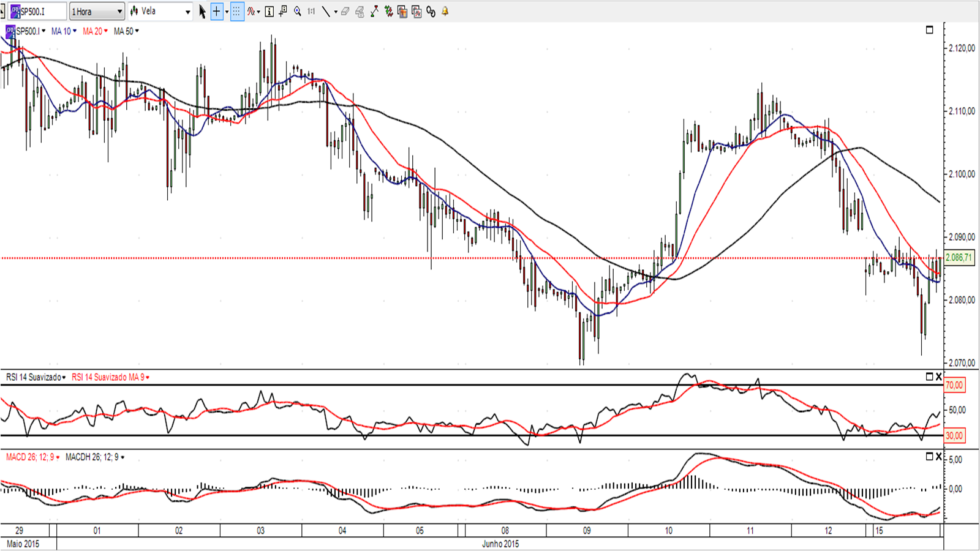Screen dimensions: 980x551
Task: Open alerts with the bell icon
Action: tap(445, 12)
